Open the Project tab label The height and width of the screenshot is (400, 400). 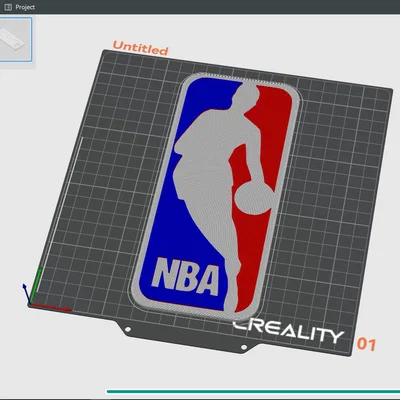click(25, 7)
